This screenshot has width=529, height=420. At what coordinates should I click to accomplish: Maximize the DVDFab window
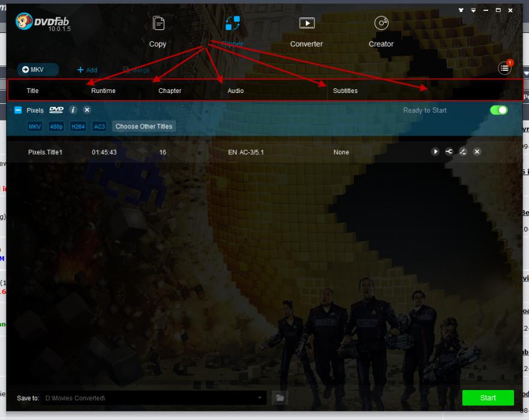tap(498, 10)
